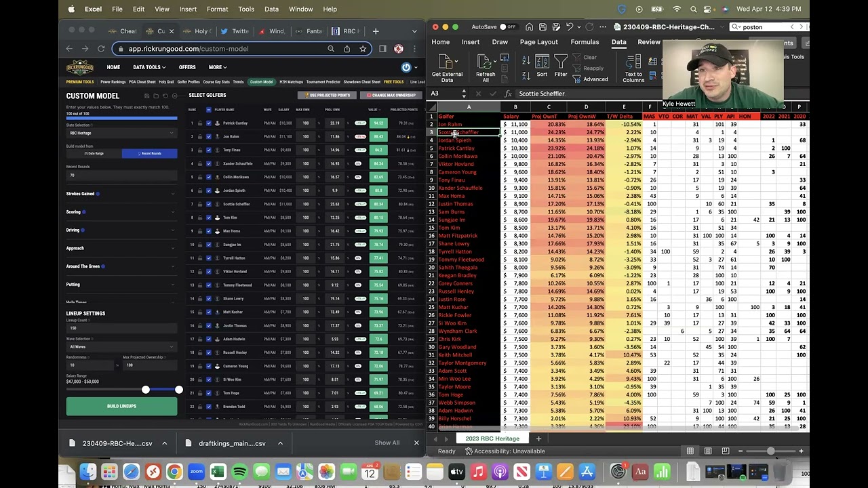Open Spotify from the Dock

tap(239, 472)
